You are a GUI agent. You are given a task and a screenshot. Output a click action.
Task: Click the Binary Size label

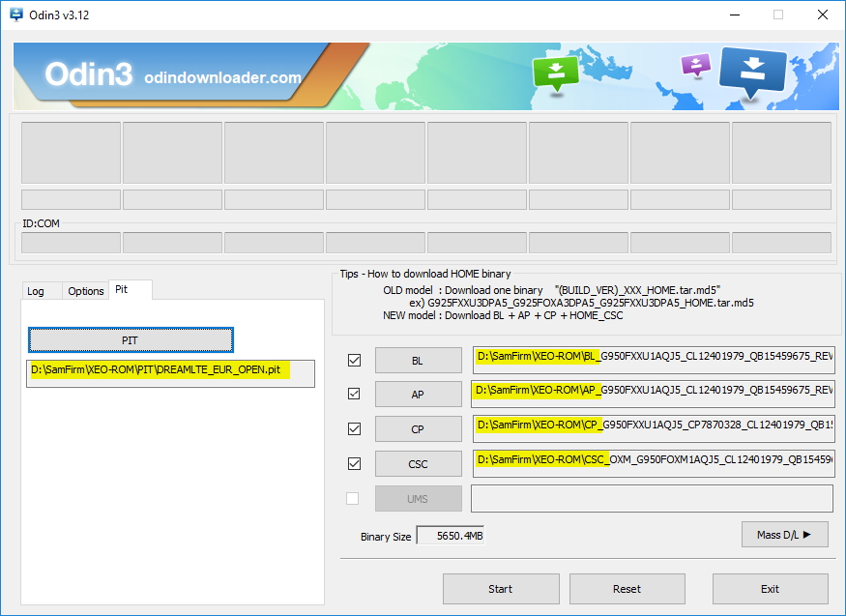(386, 537)
